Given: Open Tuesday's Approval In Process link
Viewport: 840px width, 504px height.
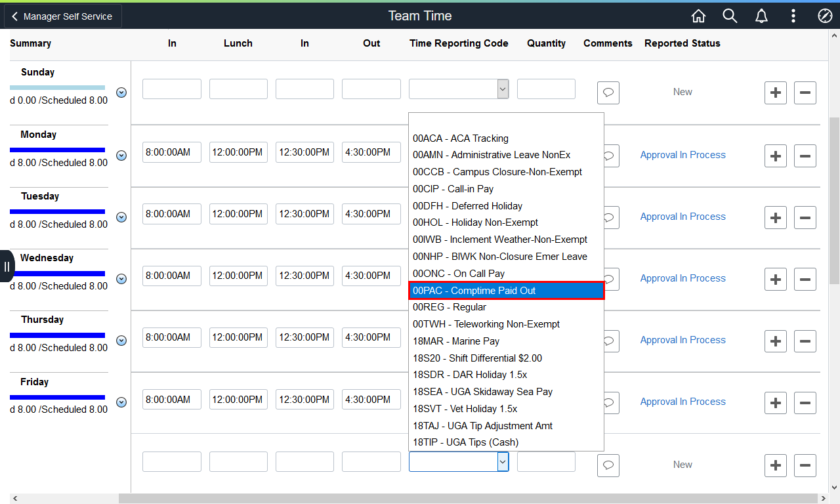Looking at the screenshot, I should pos(683,217).
